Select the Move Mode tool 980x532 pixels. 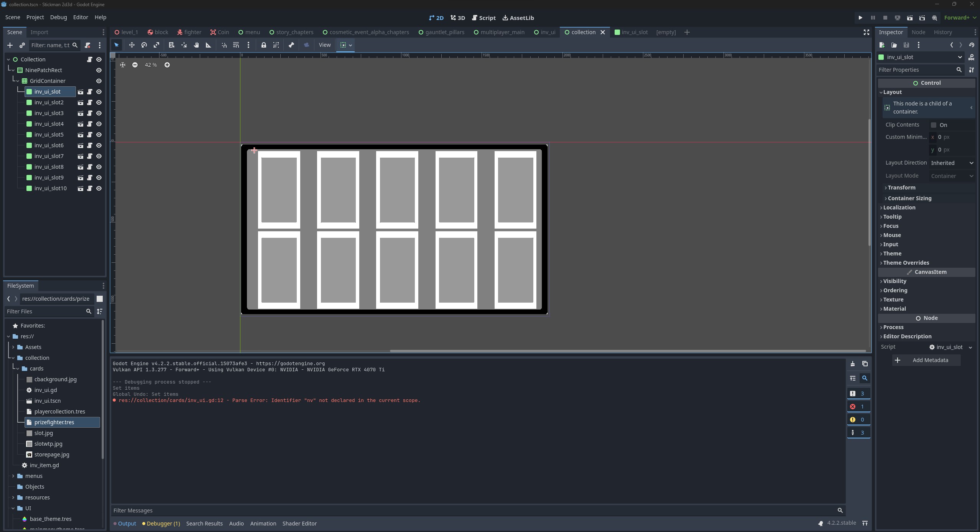point(132,45)
